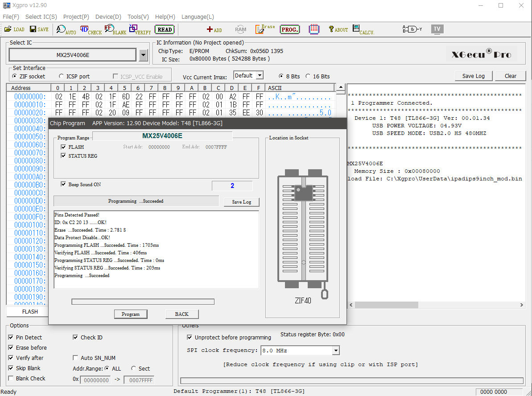The width and height of the screenshot is (532, 396).
Task: Click hex view scroll up arrow
Action: pyautogui.click(x=341, y=87)
